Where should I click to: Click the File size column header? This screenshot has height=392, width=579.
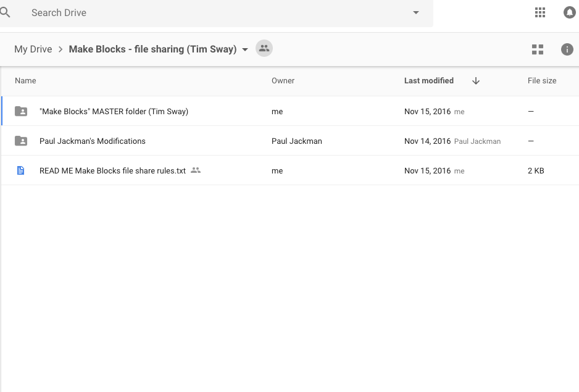coord(541,80)
